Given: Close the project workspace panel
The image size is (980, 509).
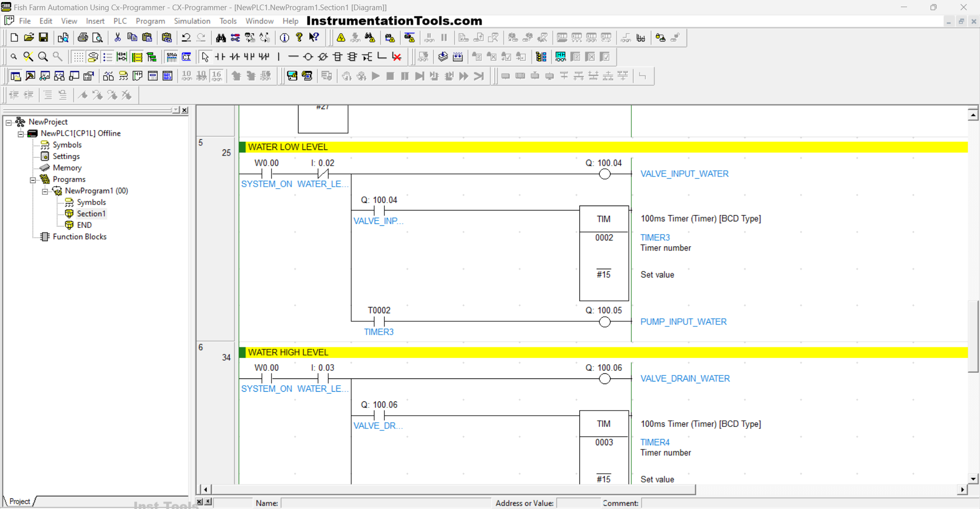Looking at the screenshot, I should point(185,110).
